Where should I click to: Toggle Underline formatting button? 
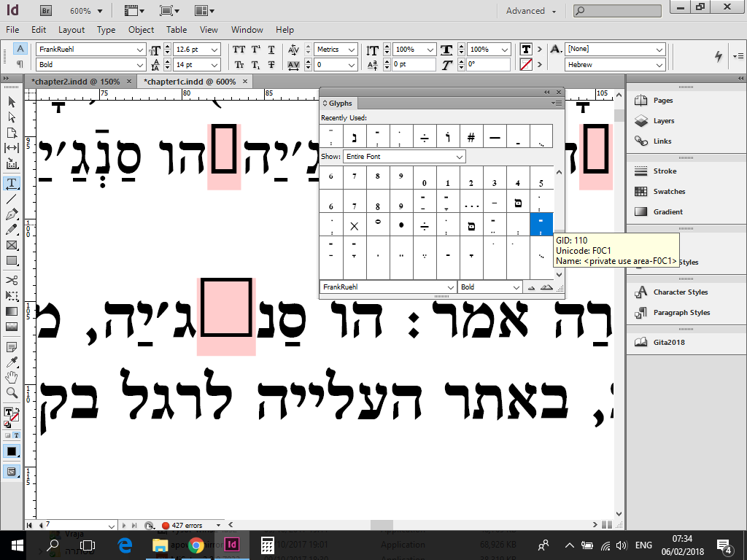click(271, 50)
